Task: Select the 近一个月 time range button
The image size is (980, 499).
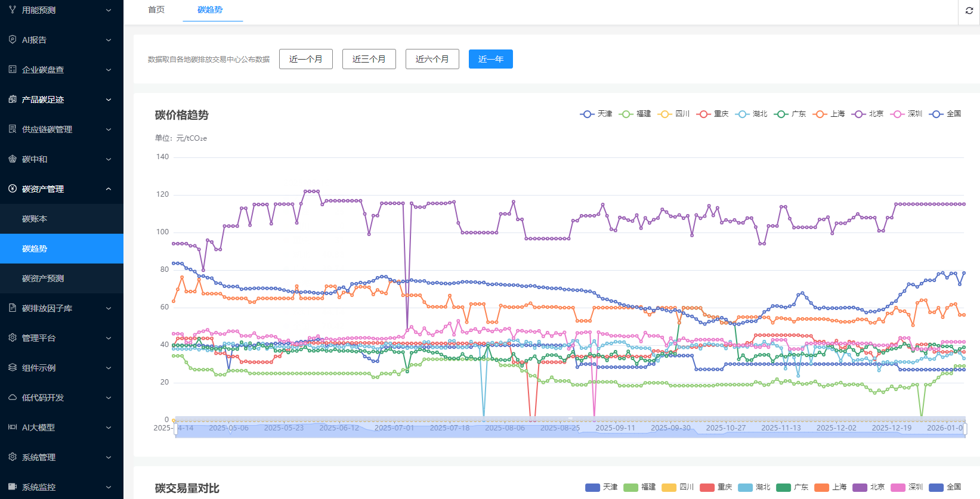Action: [x=305, y=59]
